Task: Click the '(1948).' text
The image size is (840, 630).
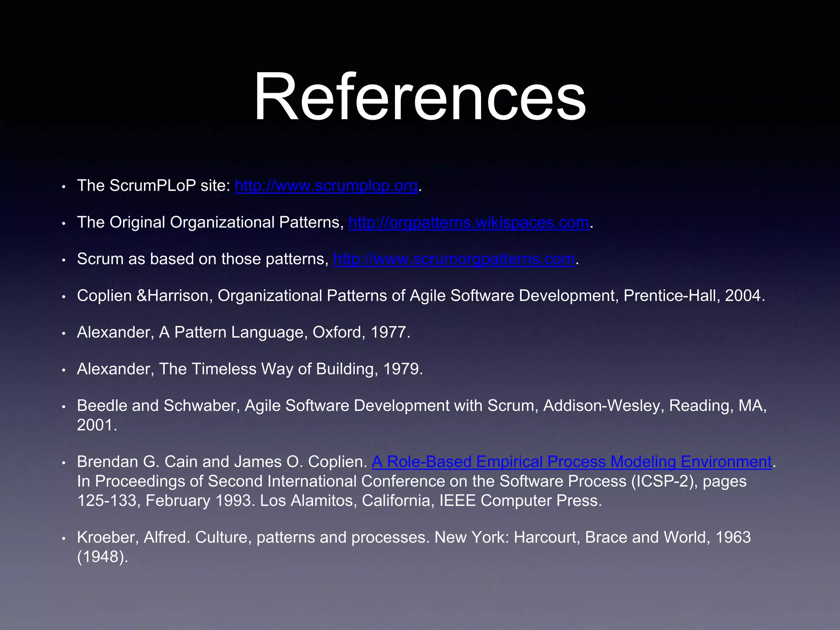Action: tap(103, 557)
